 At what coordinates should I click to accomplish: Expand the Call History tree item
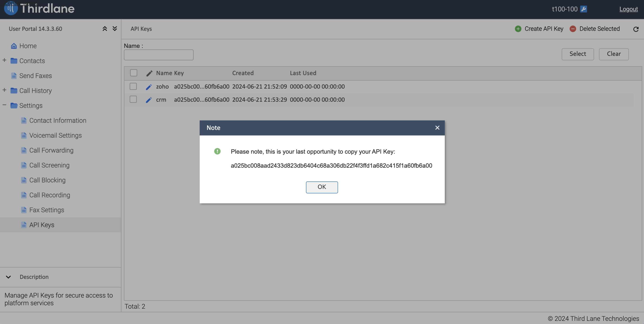[x=4, y=91]
